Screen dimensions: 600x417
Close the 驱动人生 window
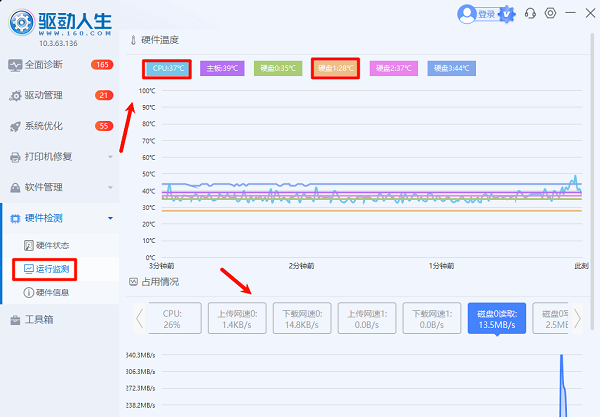click(x=590, y=13)
